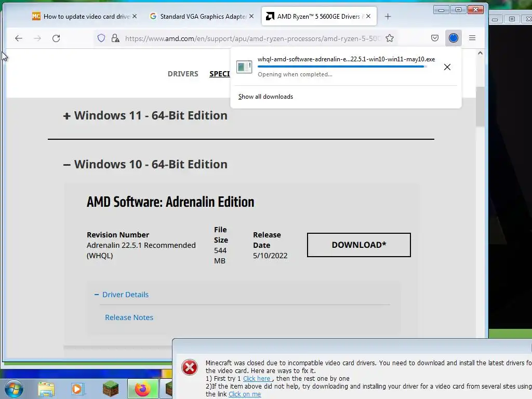532x399 pixels.
Task: Click the page scrollbar up arrow
Action: 480,53
